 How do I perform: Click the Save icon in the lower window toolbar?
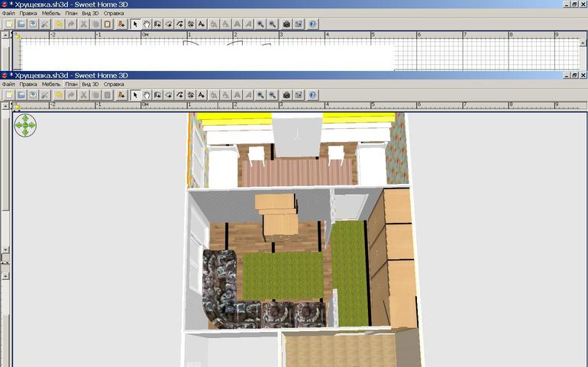click(34, 95)
